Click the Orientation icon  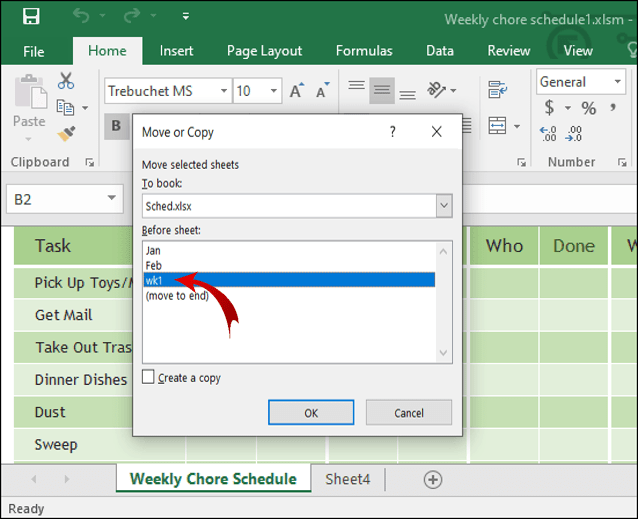point(436,90)
